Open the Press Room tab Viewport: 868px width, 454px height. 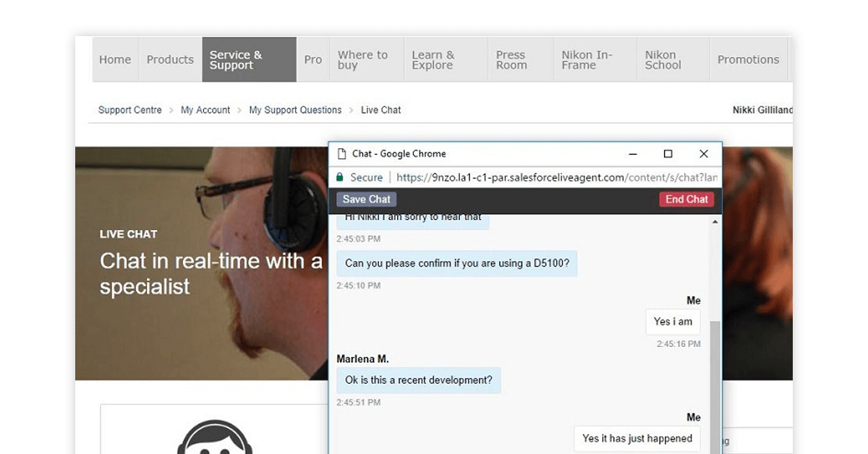pyautogui.click(x=521, y=60)
